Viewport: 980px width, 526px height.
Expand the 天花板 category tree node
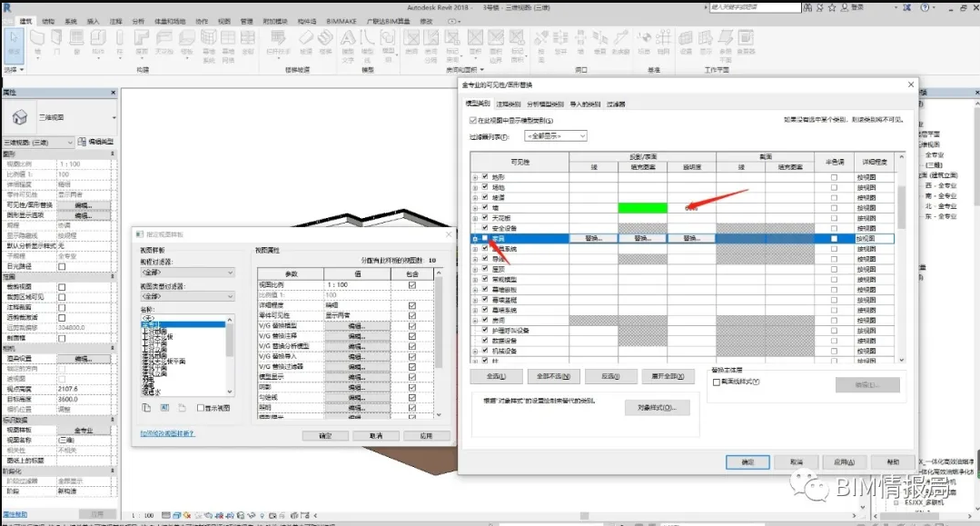coord(475,218)
